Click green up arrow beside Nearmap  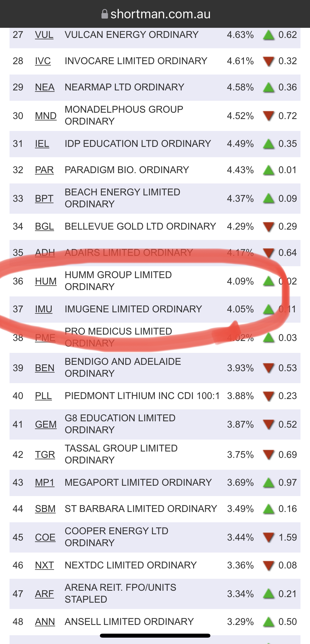click(x=269, y=87)
